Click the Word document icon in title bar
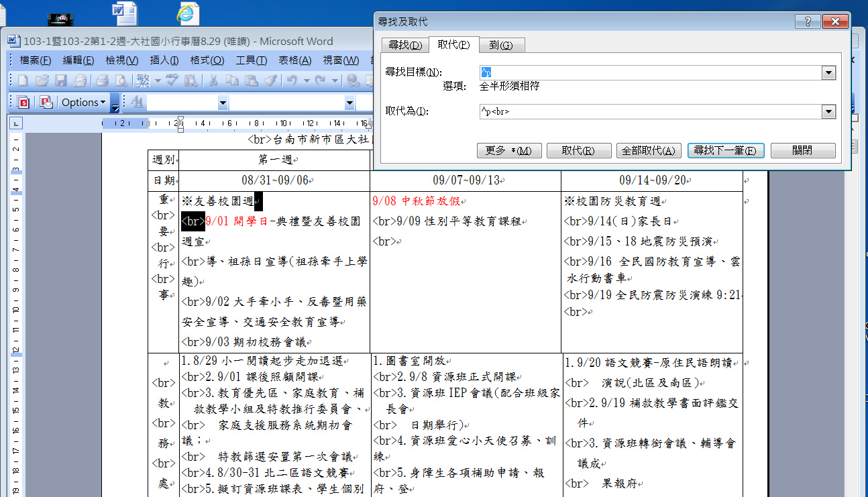This screenshot has width=868, height=497. click(13, 41)
